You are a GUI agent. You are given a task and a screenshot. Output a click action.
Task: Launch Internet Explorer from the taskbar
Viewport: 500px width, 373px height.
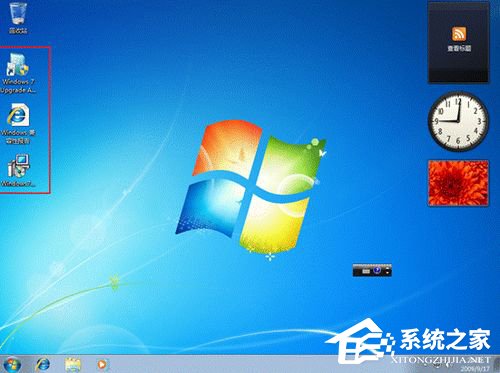(43, 364)
